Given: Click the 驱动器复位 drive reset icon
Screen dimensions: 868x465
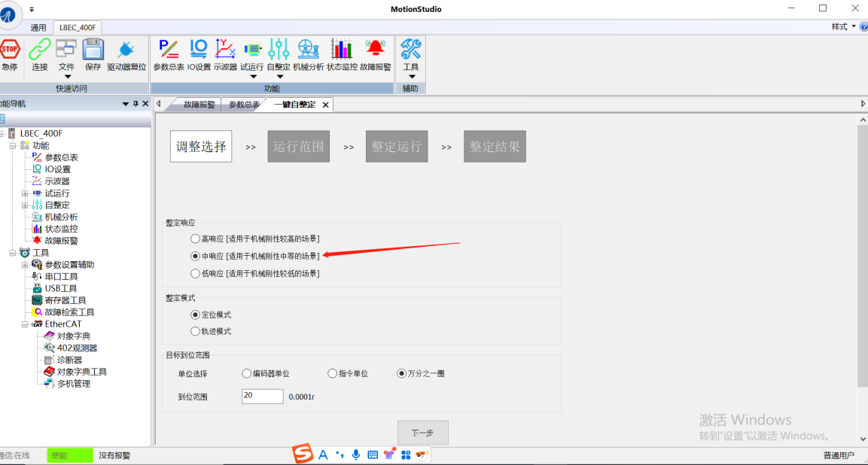Looking at the screenshot, I should click(126, 50).
